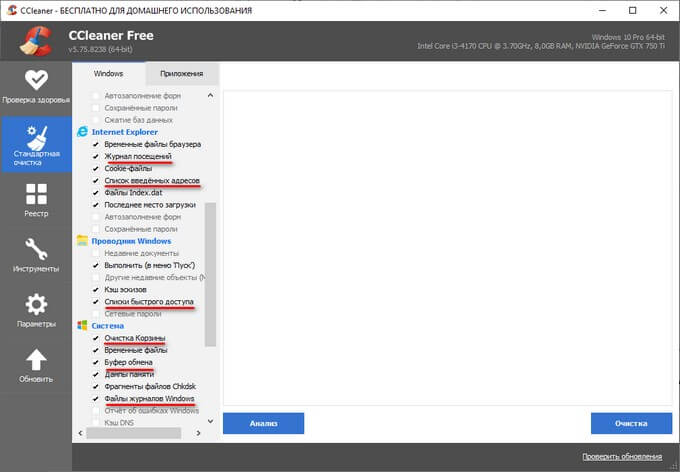Toggle the Кэш эскизов checkbox
680x472 pixels.
click(96, 289)
